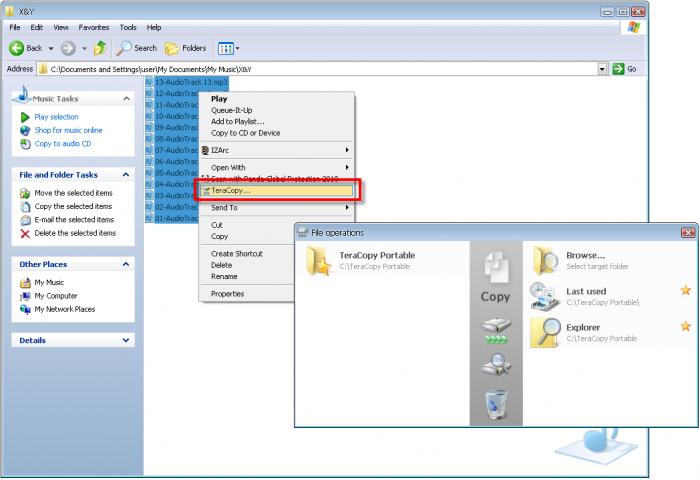Expand the Details panel
This screenshot has height=480, width=700.
click(126, 340)
